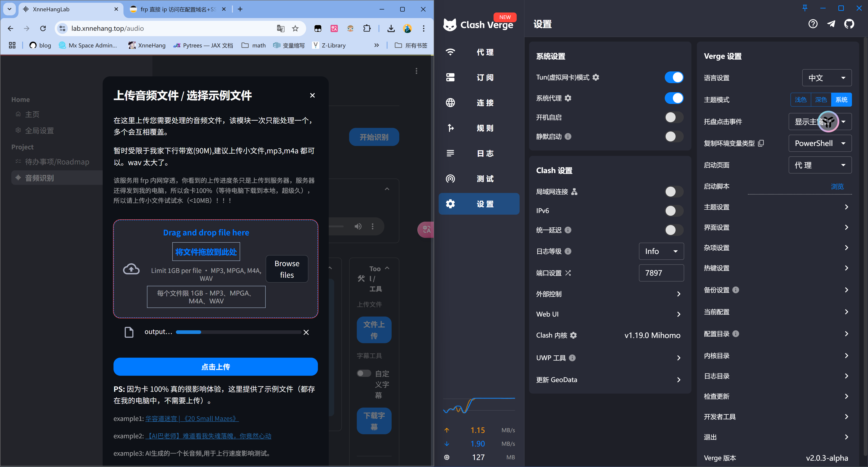
Task: Click the memory usage chip icon
Action: 447,457
